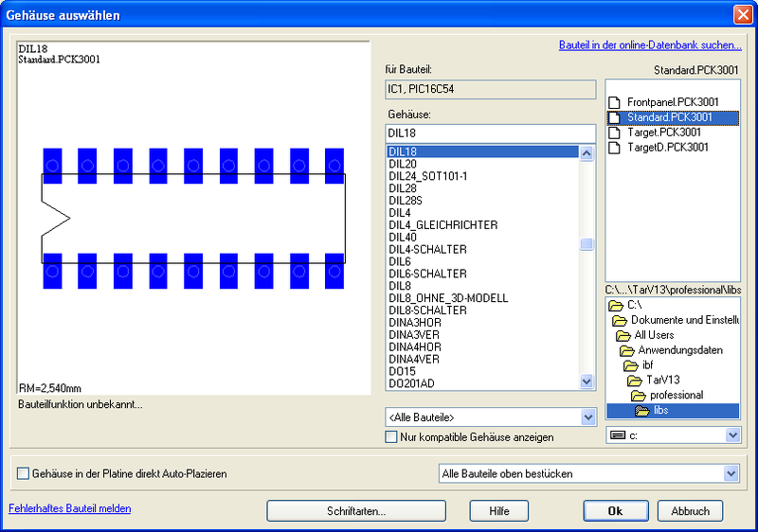Open Bauteil in der online-Datenbank suchen link
This screenshot has height=532, width=758.
[x=650, y=44]
